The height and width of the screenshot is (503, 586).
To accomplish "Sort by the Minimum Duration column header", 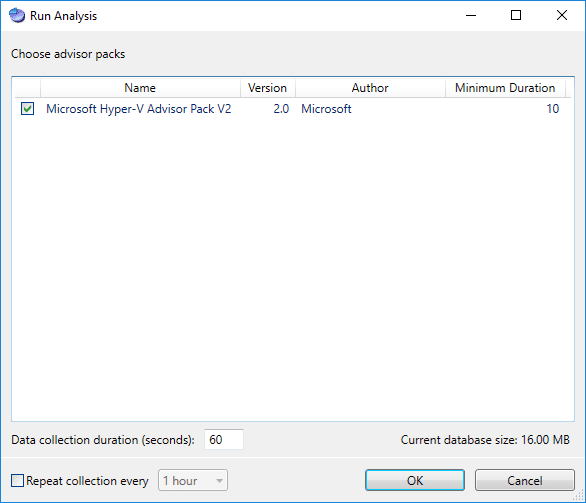I will coord(505,88).
